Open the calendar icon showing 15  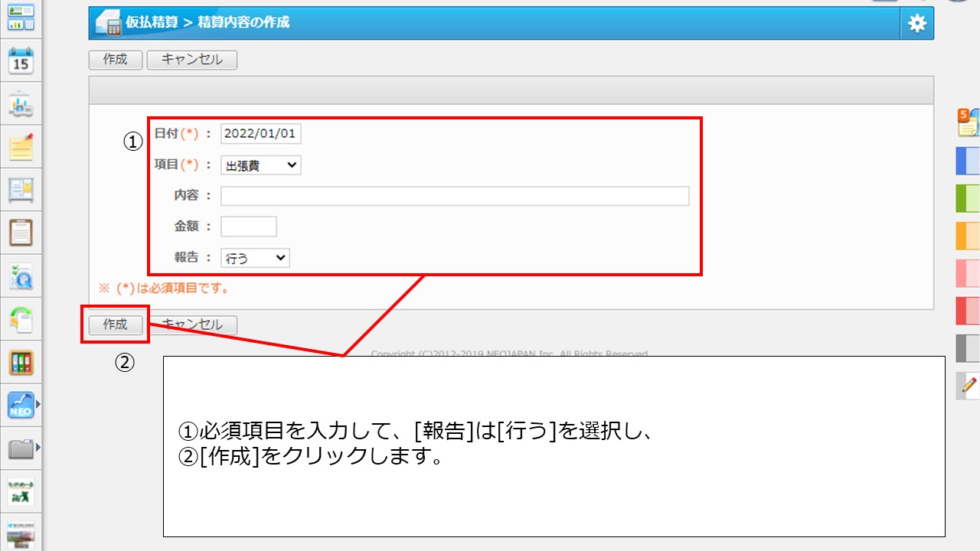[21, 60]
